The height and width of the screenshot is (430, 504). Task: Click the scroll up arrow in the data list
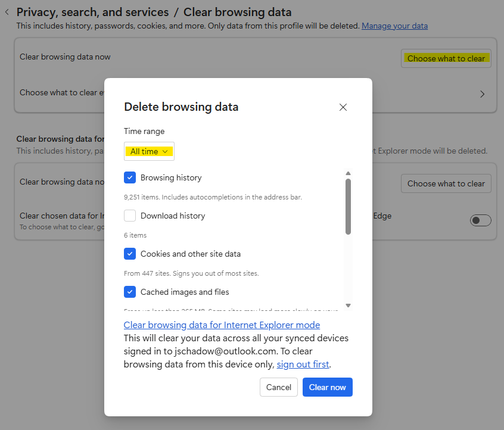(x=348, y=173)
